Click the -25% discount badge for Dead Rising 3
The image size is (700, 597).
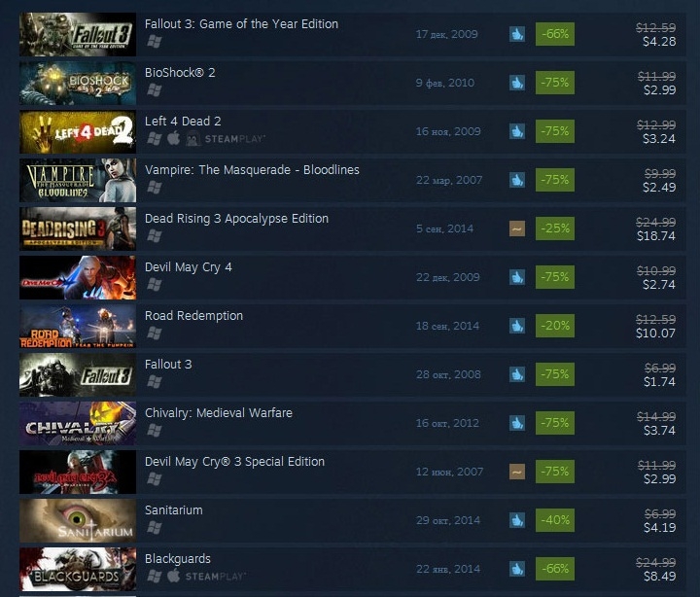[555, 228]
